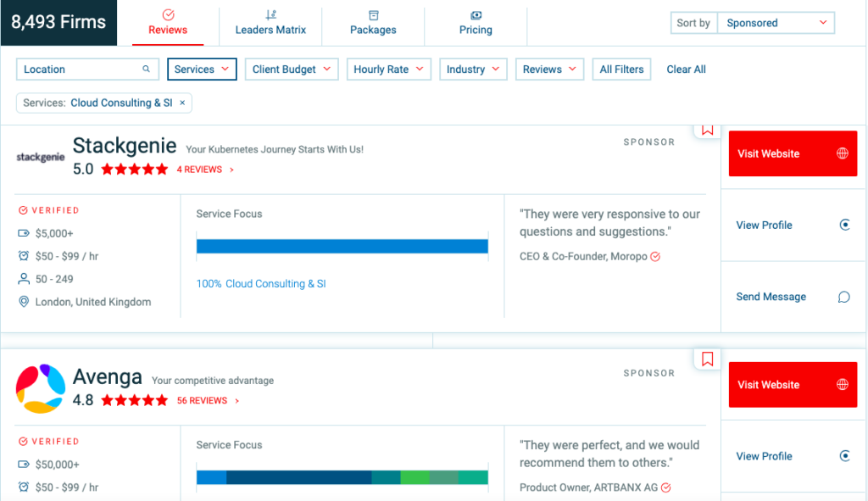Image resolution: width=868 pixels, height=501 pixels.
Task: Click 100% Cloud Consulting & SI link
Action: coord(261,283)
